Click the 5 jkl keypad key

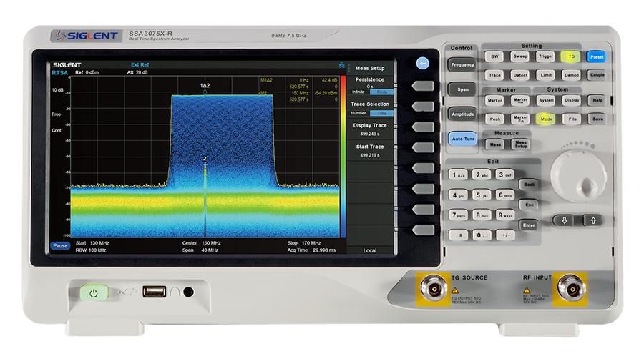[x=482, y=195]
